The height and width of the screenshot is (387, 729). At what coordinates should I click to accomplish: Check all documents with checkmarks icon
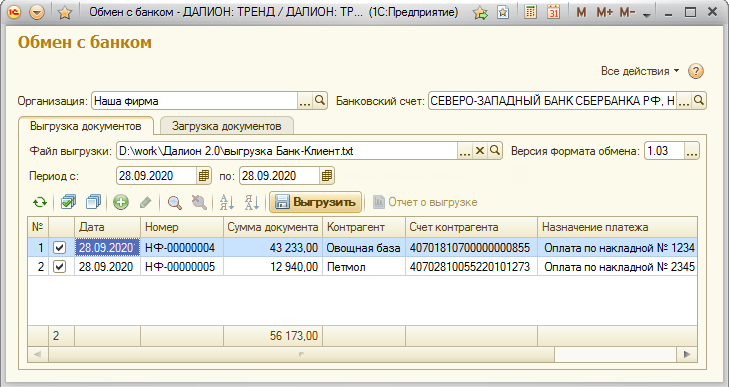coord(68,202)
